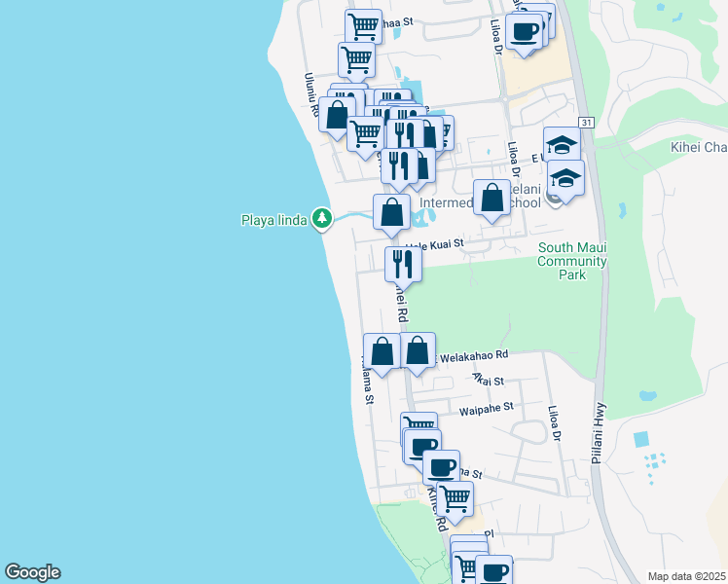Click the Playa linda park tree marker

pyautogui.click(x=322, y=218)
